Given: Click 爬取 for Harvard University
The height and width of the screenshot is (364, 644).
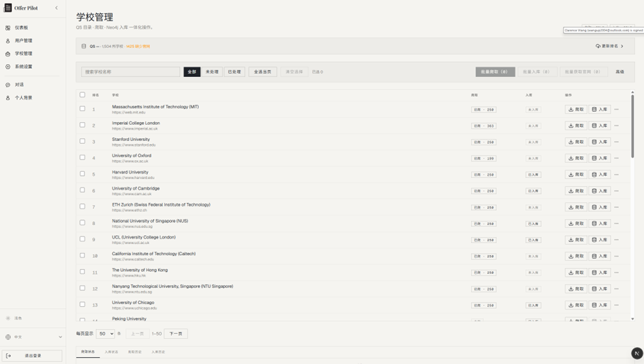Looking at the screenshot, I should tap(576, 175).
